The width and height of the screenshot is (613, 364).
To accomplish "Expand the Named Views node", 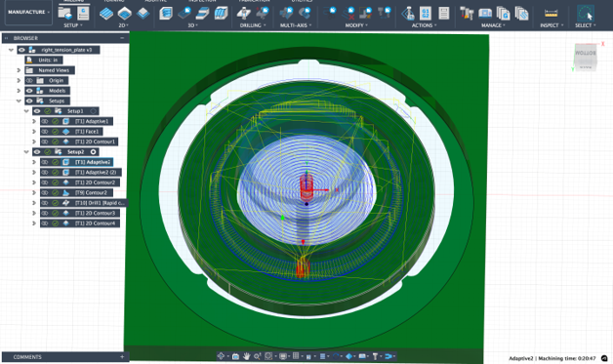I will coord(19,70).
